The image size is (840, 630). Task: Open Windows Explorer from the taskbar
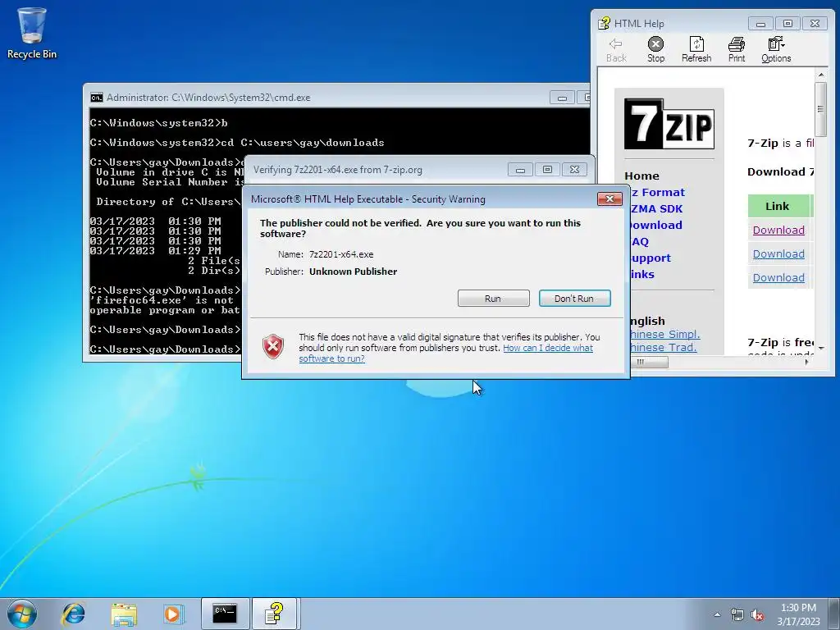tap(124, 614)
